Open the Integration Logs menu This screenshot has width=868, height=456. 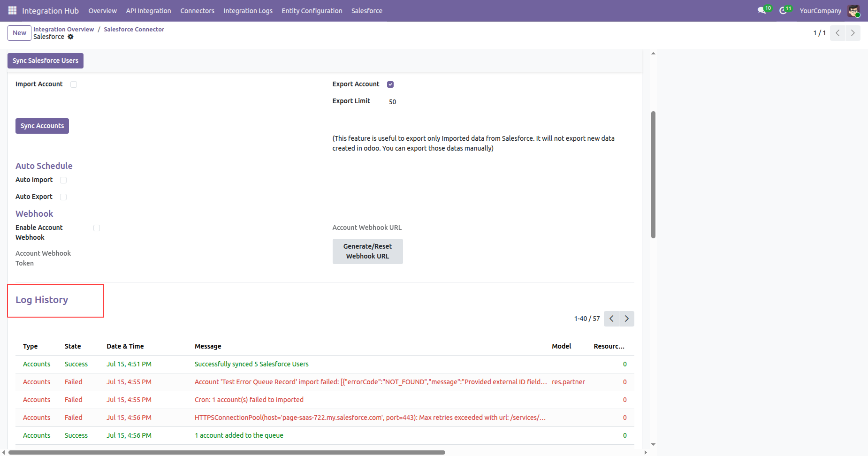[248, 11]
